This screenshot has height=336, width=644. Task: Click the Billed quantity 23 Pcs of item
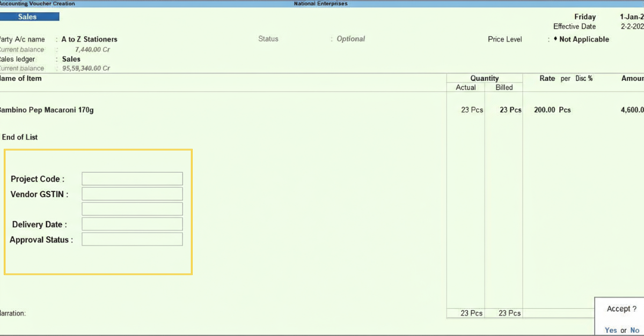tap(510, 110)
